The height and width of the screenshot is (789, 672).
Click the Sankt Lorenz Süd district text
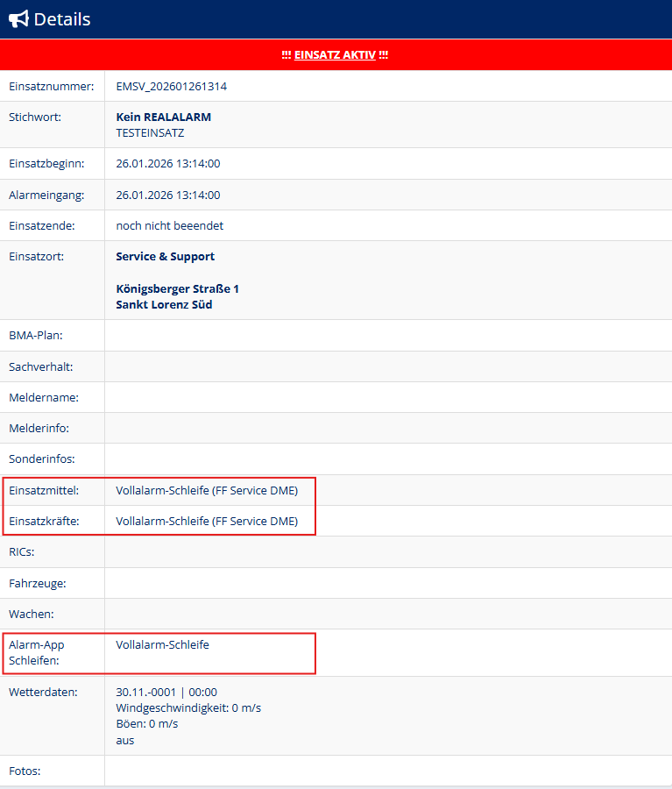[164, 305]
